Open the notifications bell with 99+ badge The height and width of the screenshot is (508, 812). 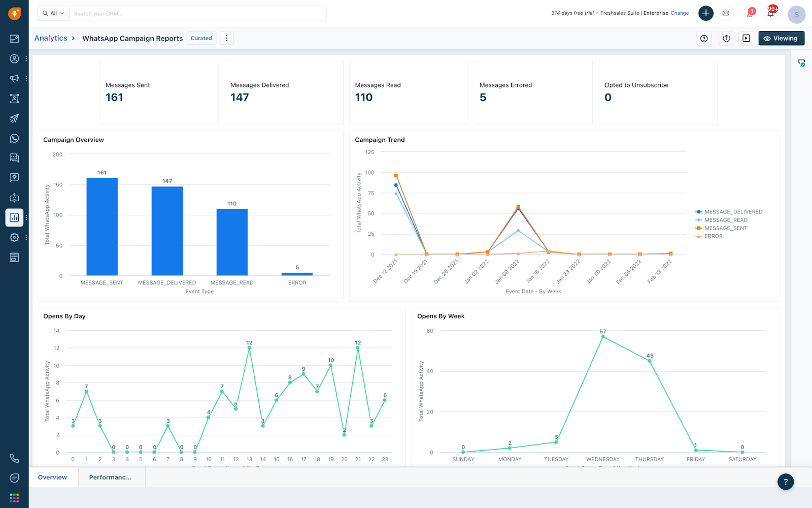pyautogui.click(x=771, y=12)
